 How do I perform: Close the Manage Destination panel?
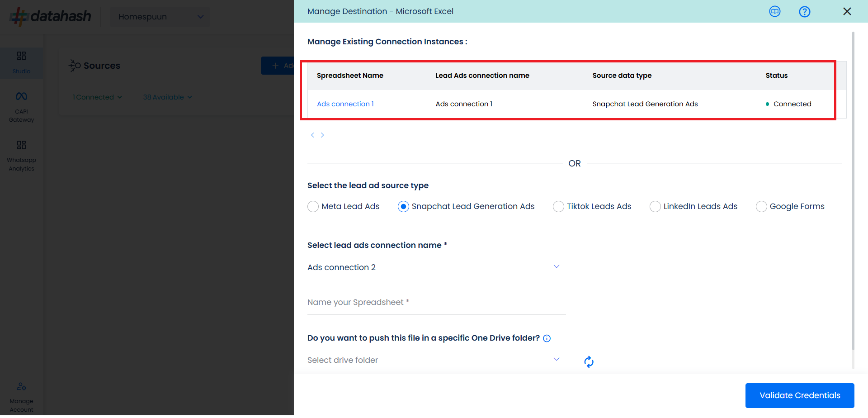pyautogui.click(x=847, y=11)
